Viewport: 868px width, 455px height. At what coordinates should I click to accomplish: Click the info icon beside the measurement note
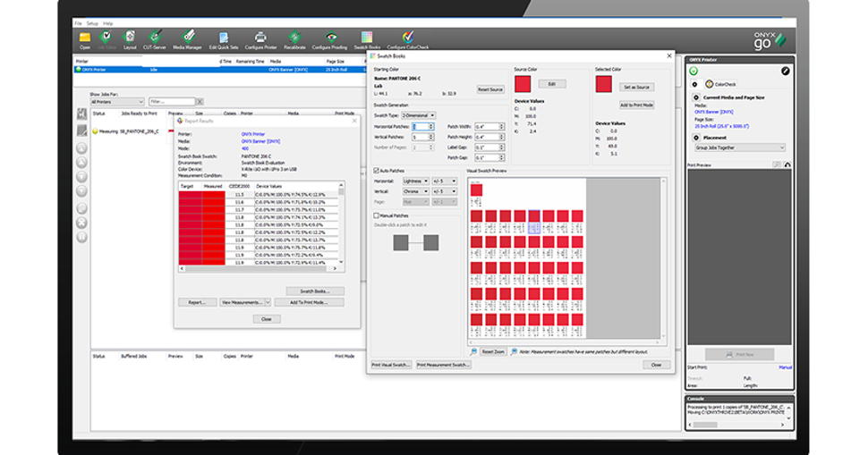[515, 351]
